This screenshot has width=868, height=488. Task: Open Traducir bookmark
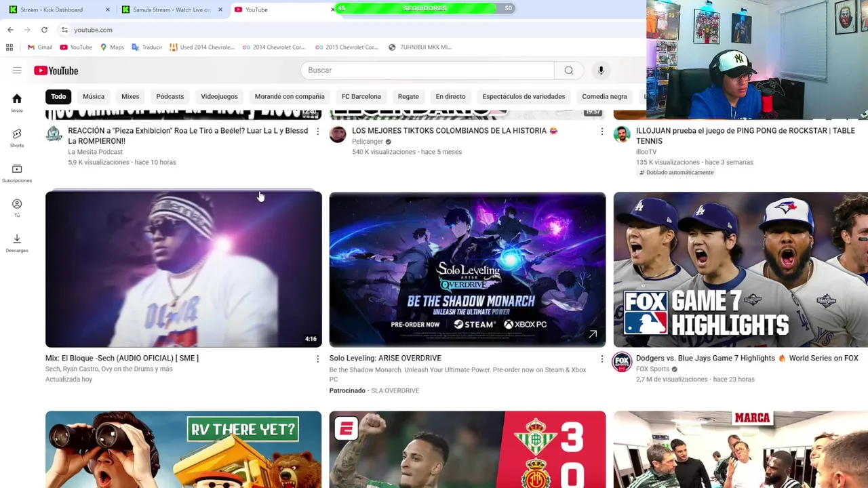pos(147,47)
